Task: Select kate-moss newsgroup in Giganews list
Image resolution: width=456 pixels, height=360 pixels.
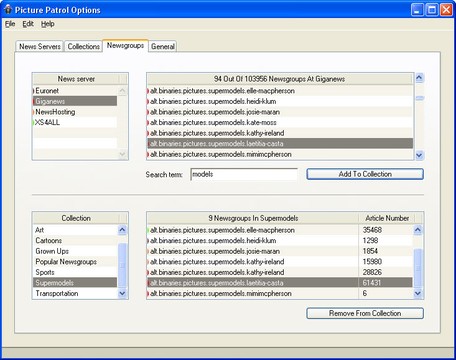Action: click(x=280, y=122)
